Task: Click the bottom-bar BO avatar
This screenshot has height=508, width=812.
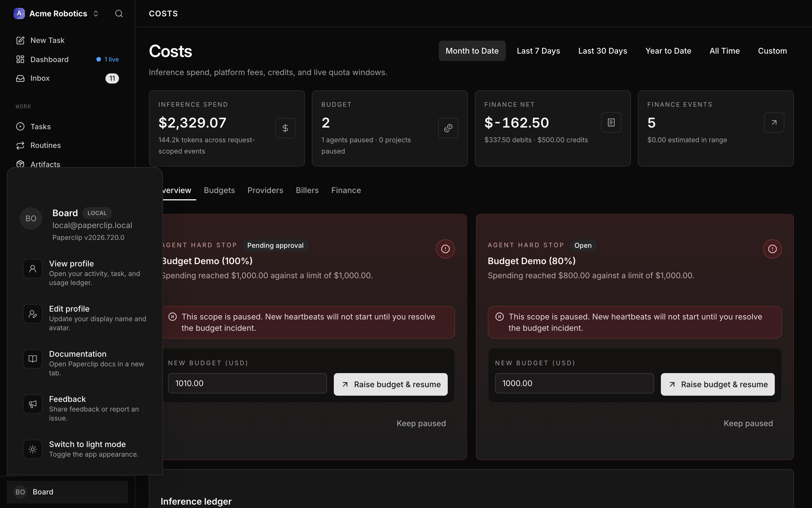Action: tap(20, 492)
